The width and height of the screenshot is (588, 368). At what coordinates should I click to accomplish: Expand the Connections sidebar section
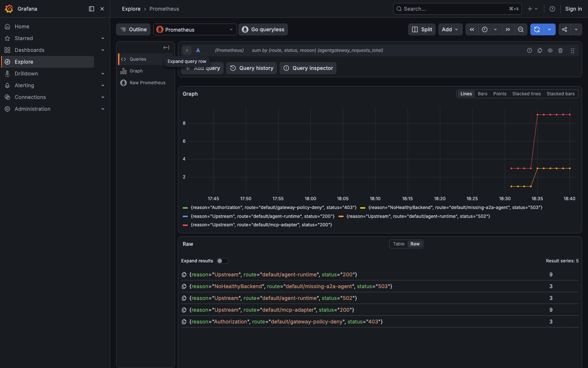[x=103, y=97]
